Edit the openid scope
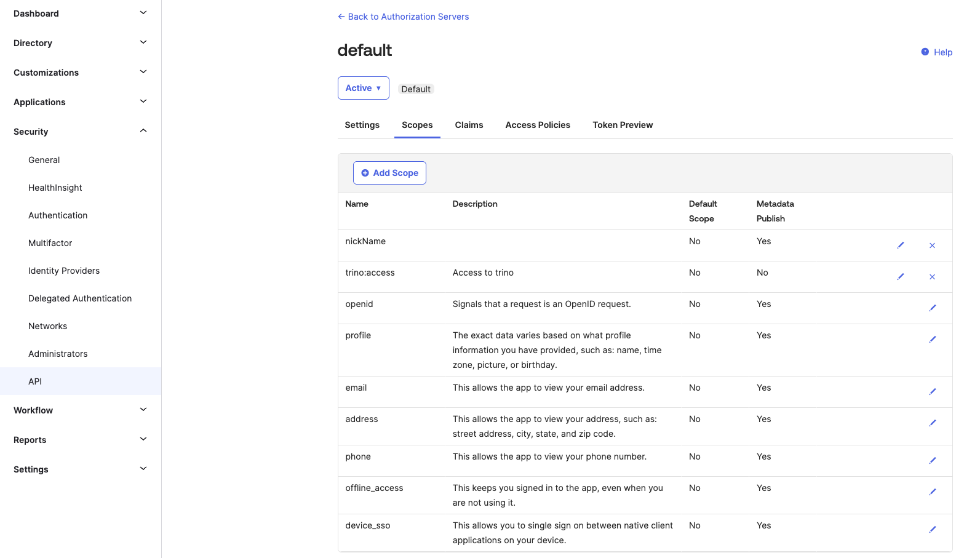This screenshot has height=558, width=980. pyautogui.click(x=932, y=308)
